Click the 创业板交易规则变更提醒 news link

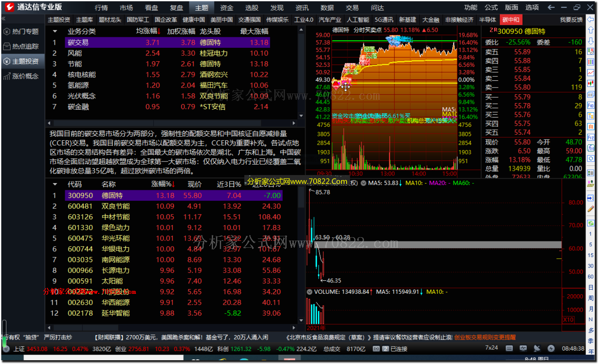coord(485,337)
